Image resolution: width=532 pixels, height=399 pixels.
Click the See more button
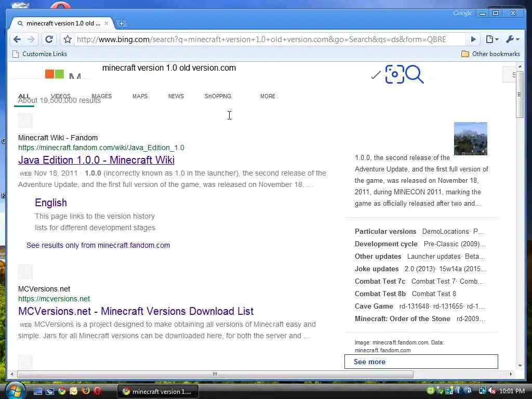point(421,362)
